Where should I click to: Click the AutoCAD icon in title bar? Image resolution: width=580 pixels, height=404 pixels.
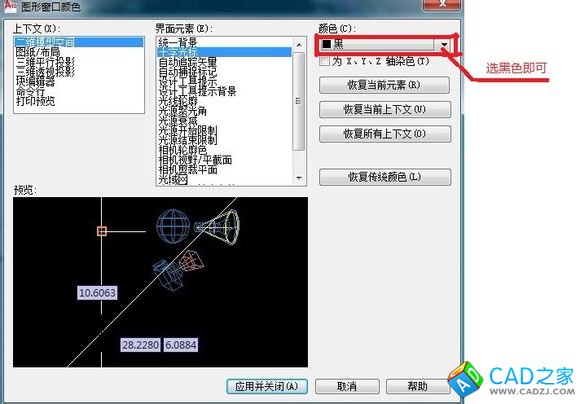pos(10,6)
